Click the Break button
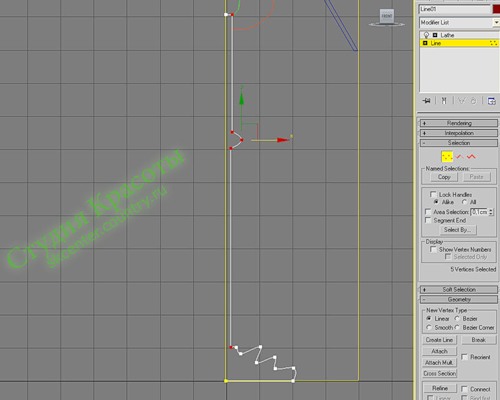 [x=479, y=340]
